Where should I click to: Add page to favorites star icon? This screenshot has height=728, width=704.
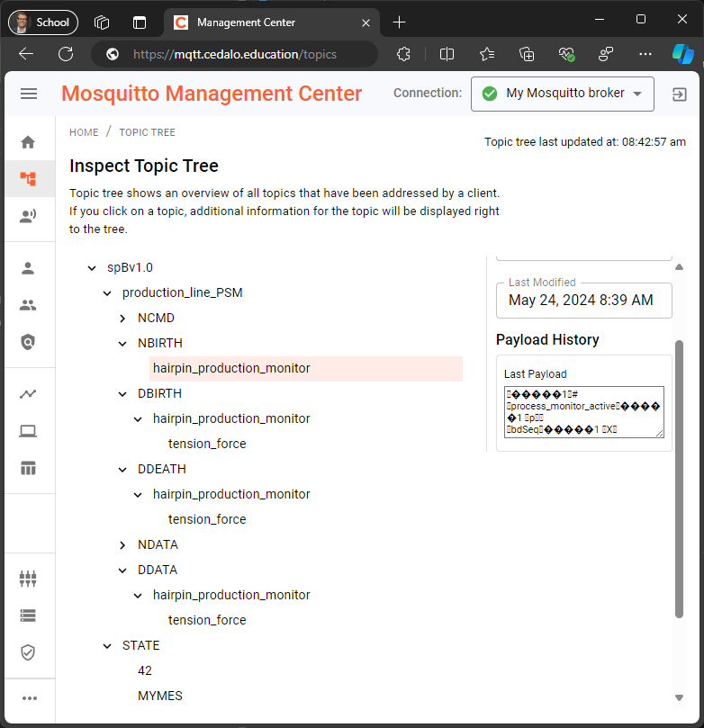point(487,54)
